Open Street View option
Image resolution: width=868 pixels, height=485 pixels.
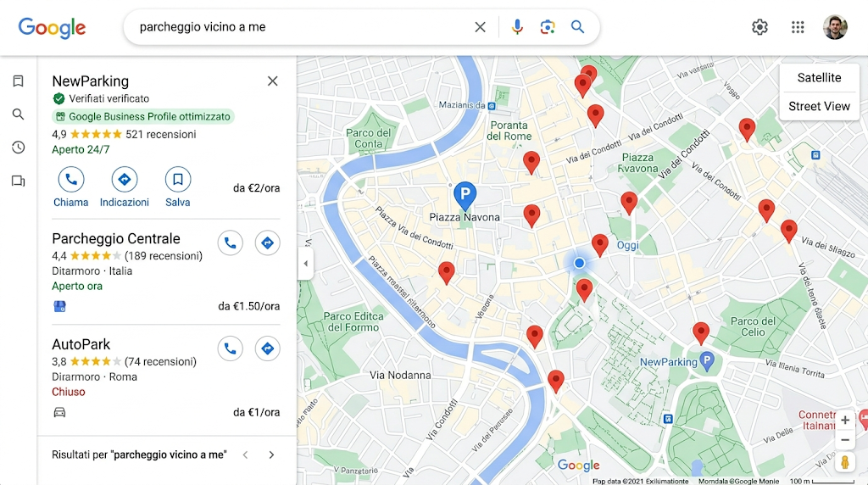click(819, 106)
